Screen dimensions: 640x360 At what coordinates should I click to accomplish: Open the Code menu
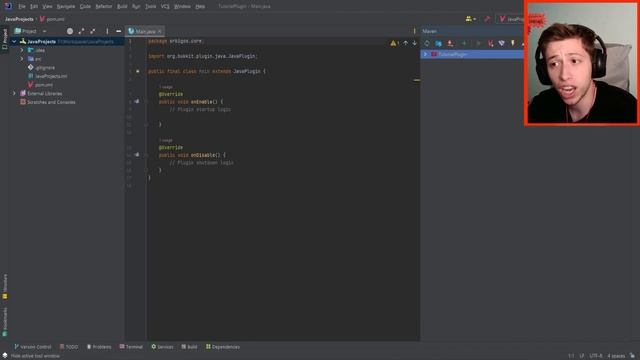coord(85,7)
